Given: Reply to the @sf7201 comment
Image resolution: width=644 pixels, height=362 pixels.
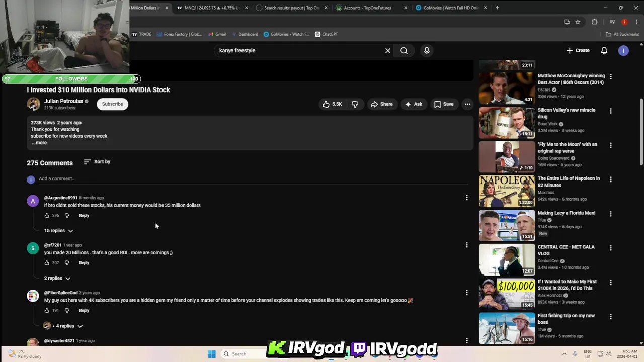Looking at the screenshot, I should pos(84,263).
